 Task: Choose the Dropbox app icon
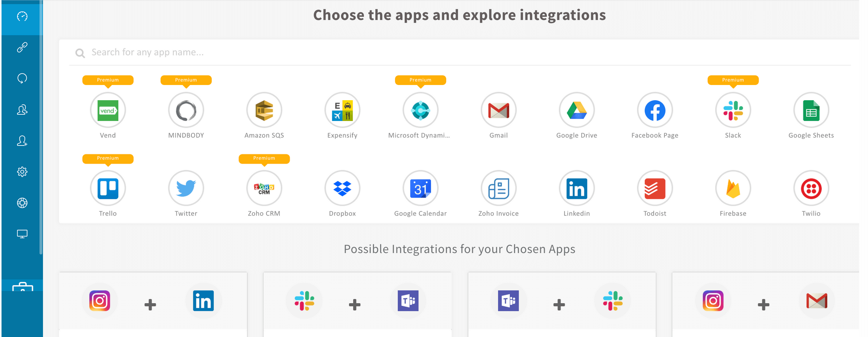[x=342, y=188]
